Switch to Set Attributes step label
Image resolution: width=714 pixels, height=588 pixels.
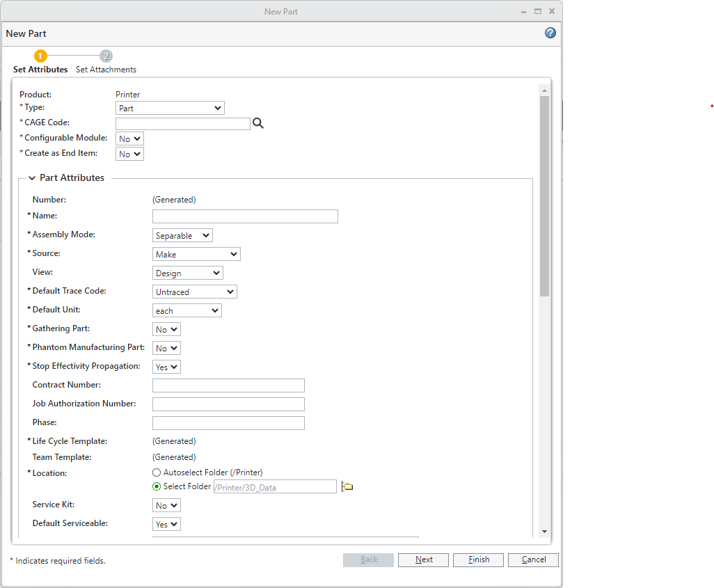40,70
